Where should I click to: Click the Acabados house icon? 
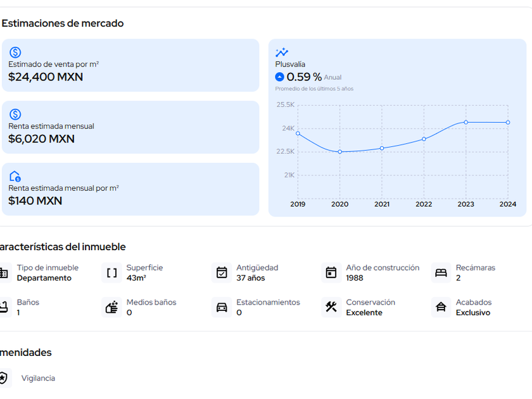[441, 308]
